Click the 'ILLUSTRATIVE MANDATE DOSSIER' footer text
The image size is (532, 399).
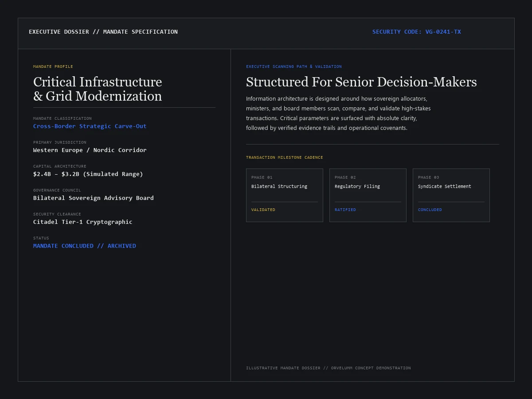tap(329, 368)
